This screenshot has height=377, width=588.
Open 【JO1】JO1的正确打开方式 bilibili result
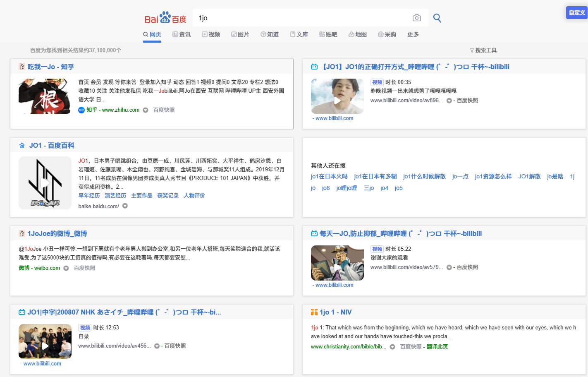(x=415, y=67)
